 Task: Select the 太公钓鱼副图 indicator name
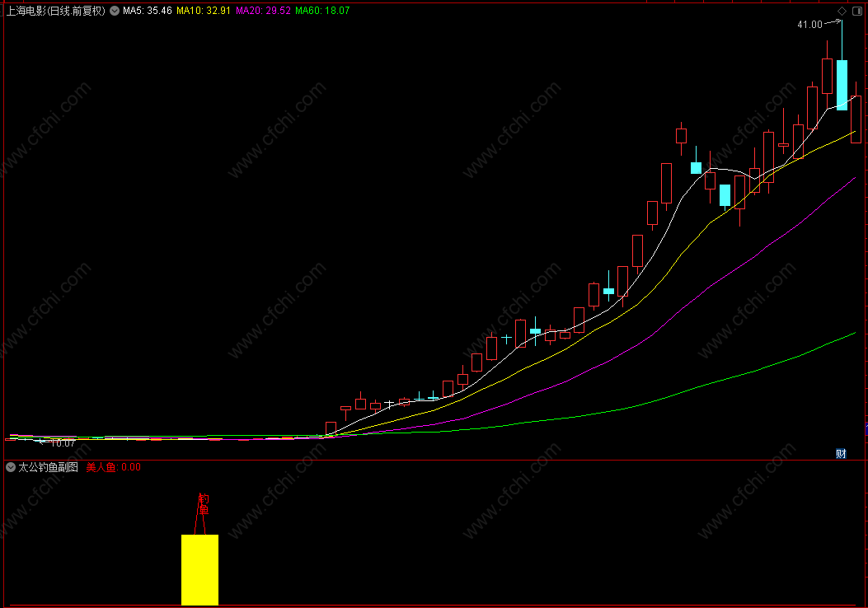pyautogui.click(x=48, y=467)
